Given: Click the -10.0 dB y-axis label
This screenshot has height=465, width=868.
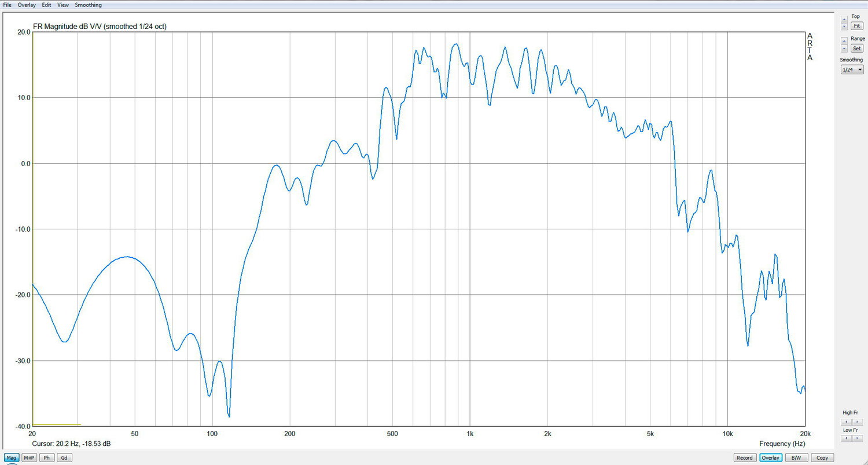Looking at the screenshot, I should (x=23, y=229).
